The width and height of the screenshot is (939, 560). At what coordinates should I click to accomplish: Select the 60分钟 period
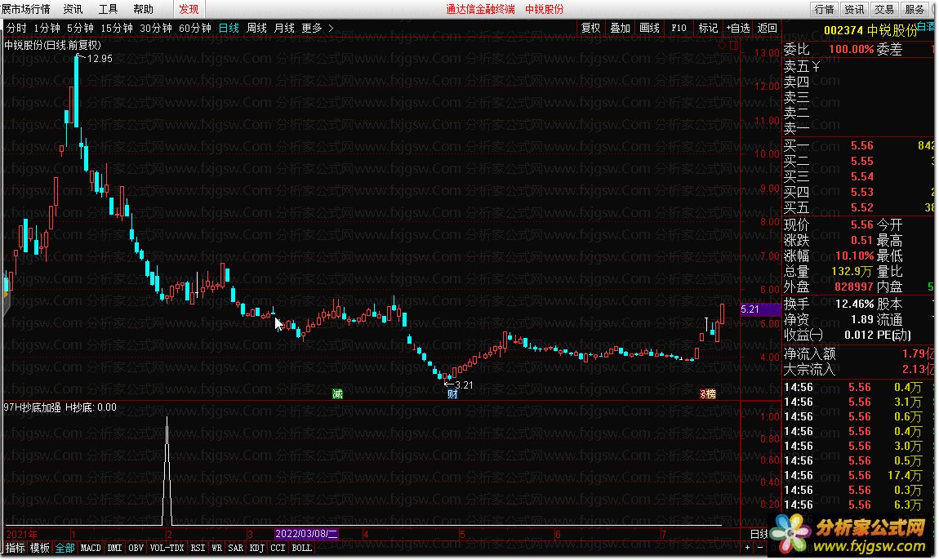coord(195,28)
